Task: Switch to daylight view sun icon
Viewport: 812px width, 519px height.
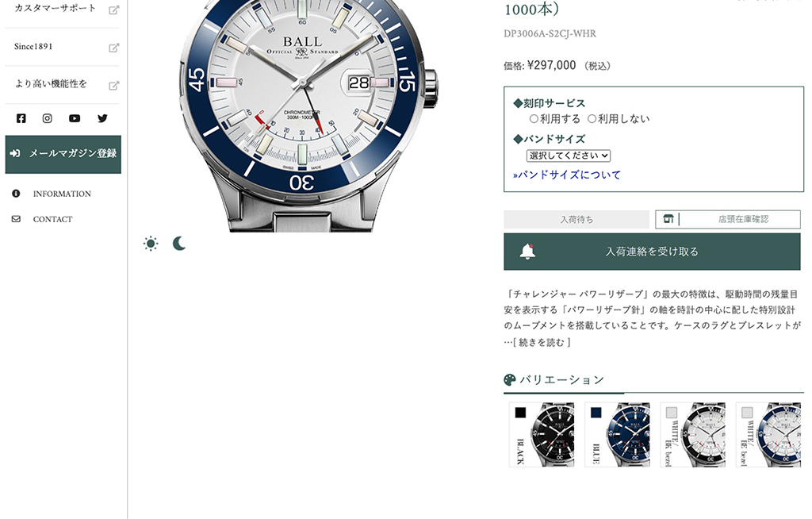Action: click(x=151, y=244)
